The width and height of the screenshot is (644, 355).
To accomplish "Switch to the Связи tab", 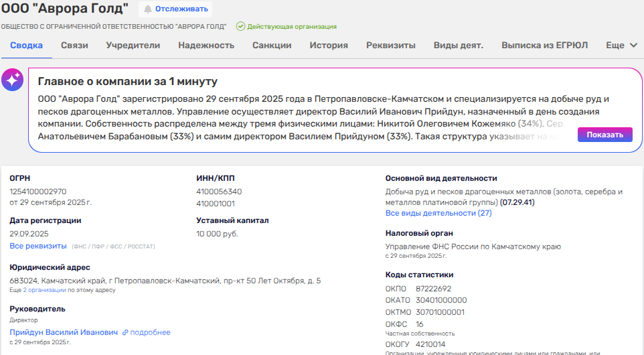I will tap(74, 46).
